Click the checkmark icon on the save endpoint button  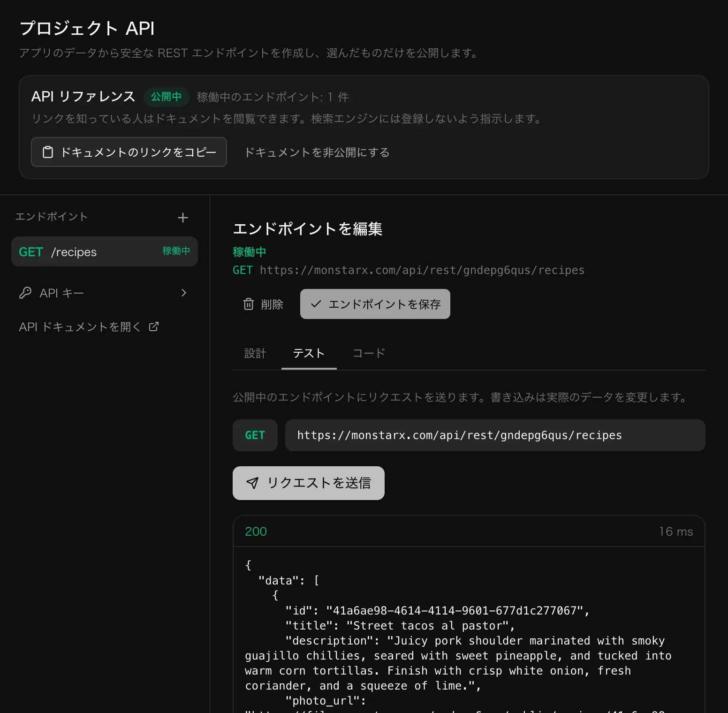coord(316,304)
